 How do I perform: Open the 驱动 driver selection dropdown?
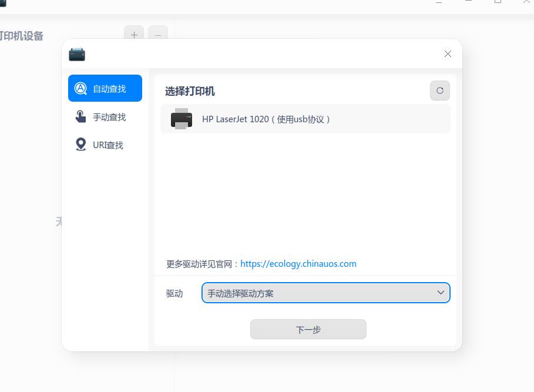pyautogui.click(x=325, y=293)
